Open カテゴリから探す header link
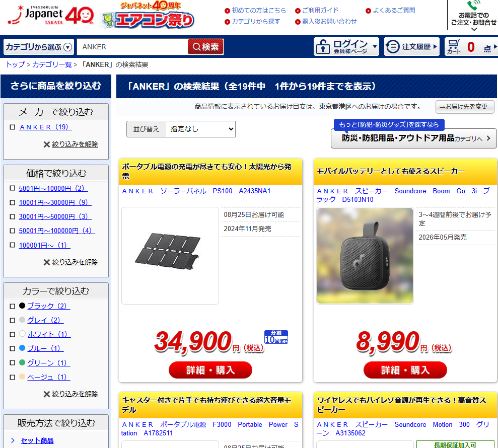498x448 pixels. (256, 22)
